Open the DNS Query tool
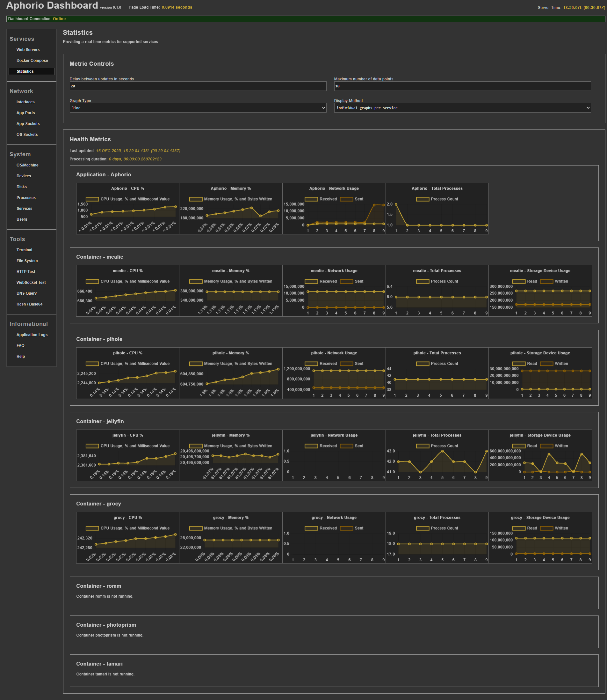This screenshot has height=700, width=607. pos(26,294)
